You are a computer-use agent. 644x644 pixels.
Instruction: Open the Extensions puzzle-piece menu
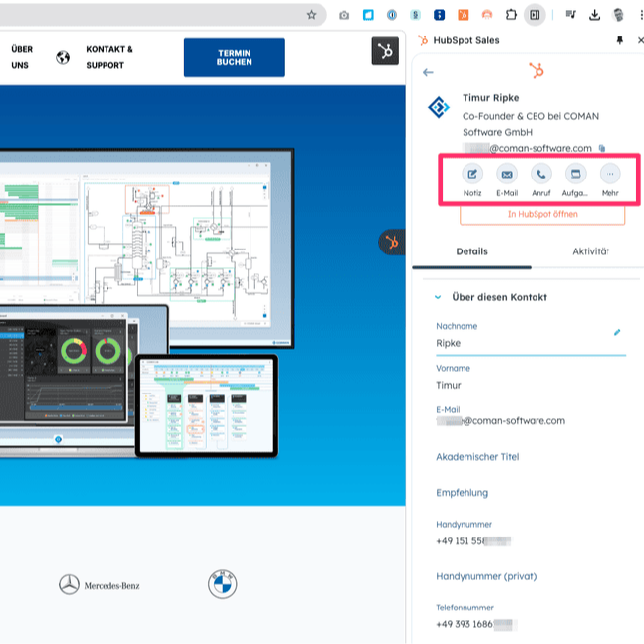coord(511,15)
